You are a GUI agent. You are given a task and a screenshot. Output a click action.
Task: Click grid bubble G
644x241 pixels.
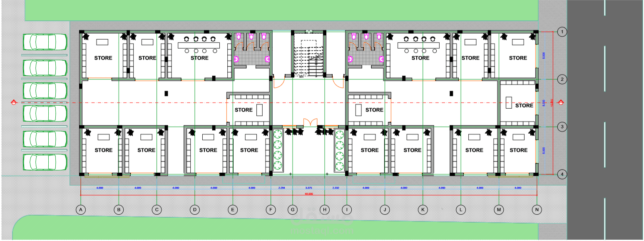[293, 210]
